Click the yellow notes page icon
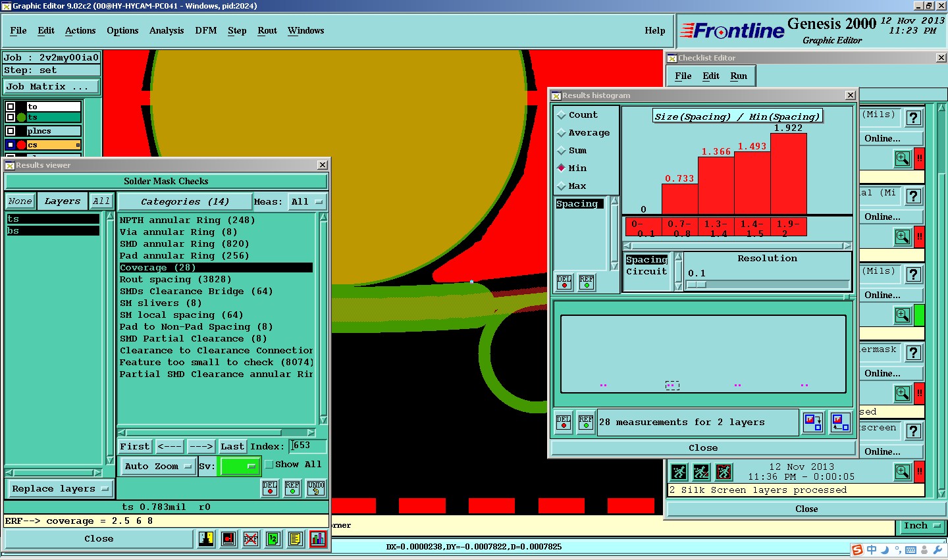Screen dimensions: 948x560 click(296, 539)
